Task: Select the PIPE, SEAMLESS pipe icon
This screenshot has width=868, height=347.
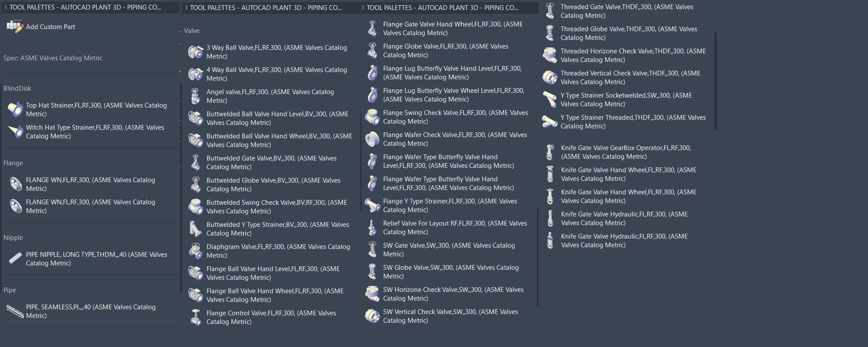Action: pyautogui.click(x=16, y=311)
